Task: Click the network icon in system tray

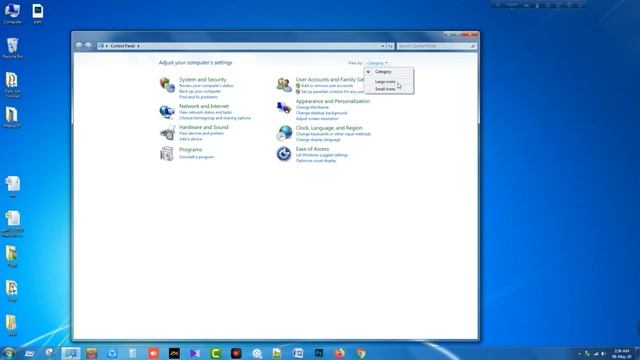Action: point(596,354)
